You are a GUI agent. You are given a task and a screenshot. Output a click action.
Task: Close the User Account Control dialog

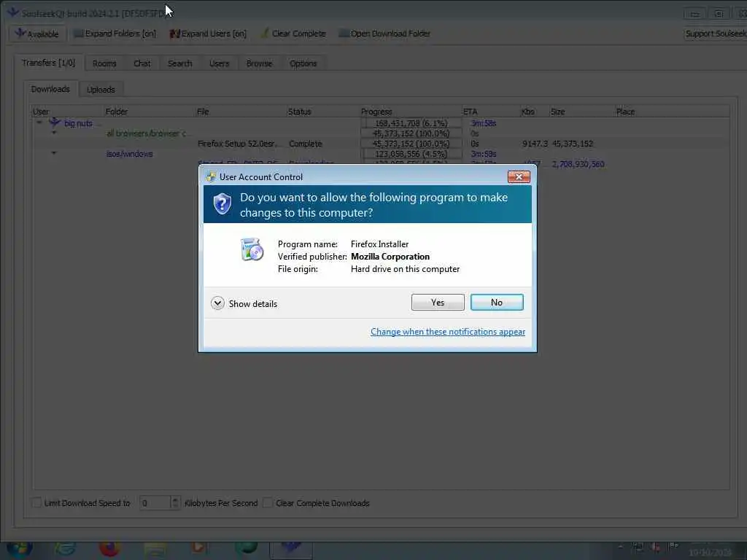[x=519, y=177]
